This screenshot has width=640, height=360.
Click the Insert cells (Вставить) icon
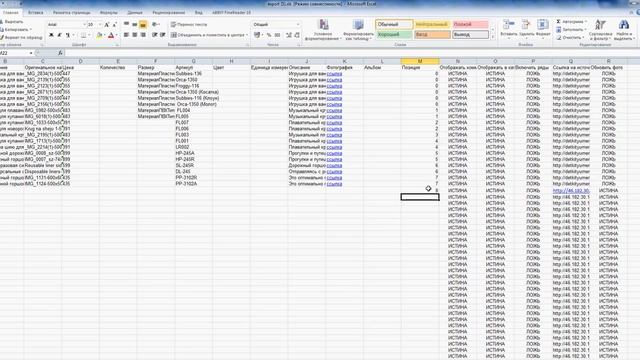click(x=509, y=24)
